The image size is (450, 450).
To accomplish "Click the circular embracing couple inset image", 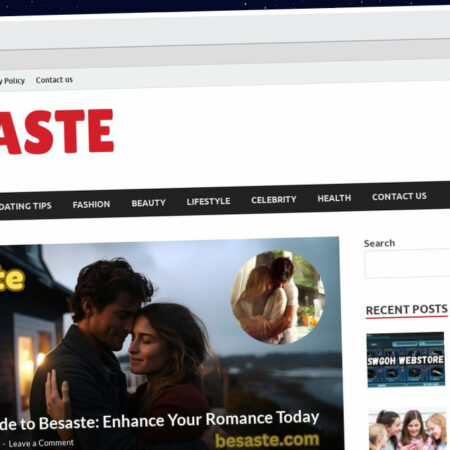I will click(x=278, y=297).
